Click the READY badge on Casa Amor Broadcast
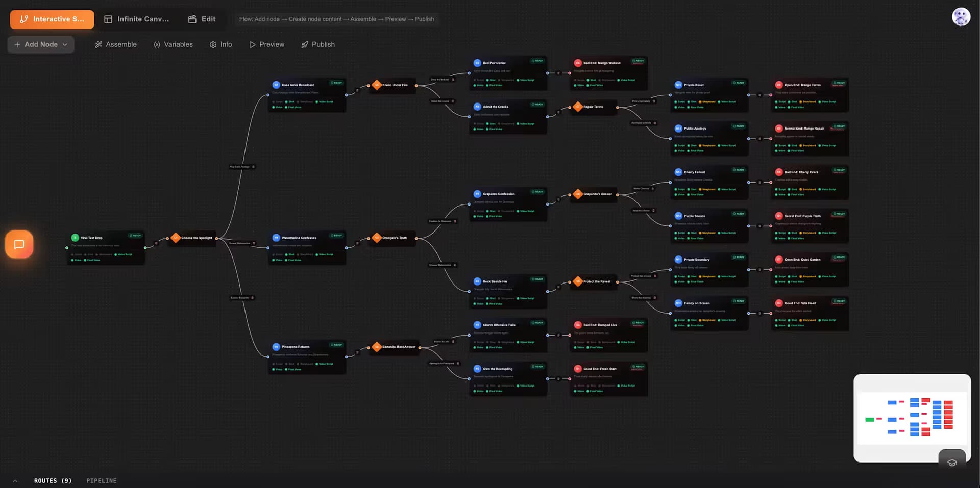980x488 pixels. coord(336,83)
